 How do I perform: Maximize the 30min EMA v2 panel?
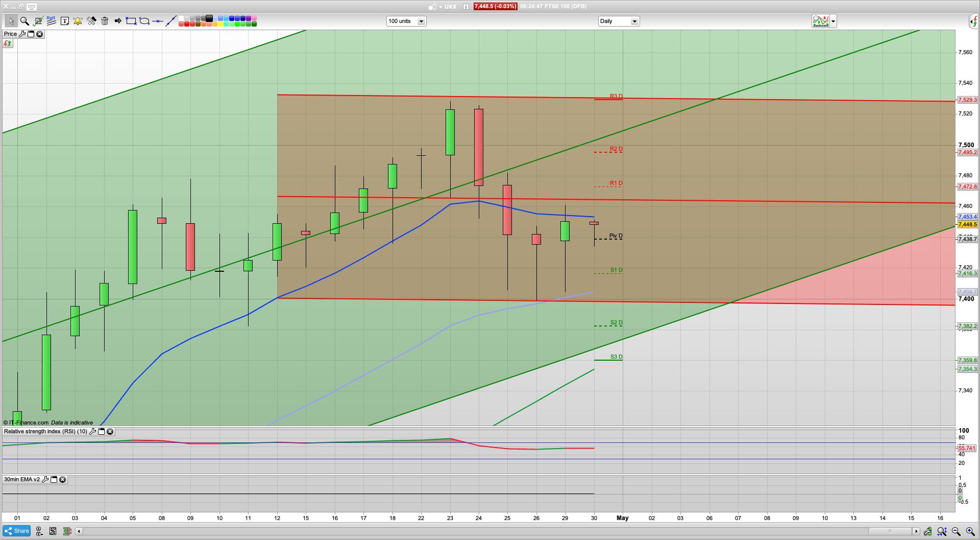(x=54, y=480)
